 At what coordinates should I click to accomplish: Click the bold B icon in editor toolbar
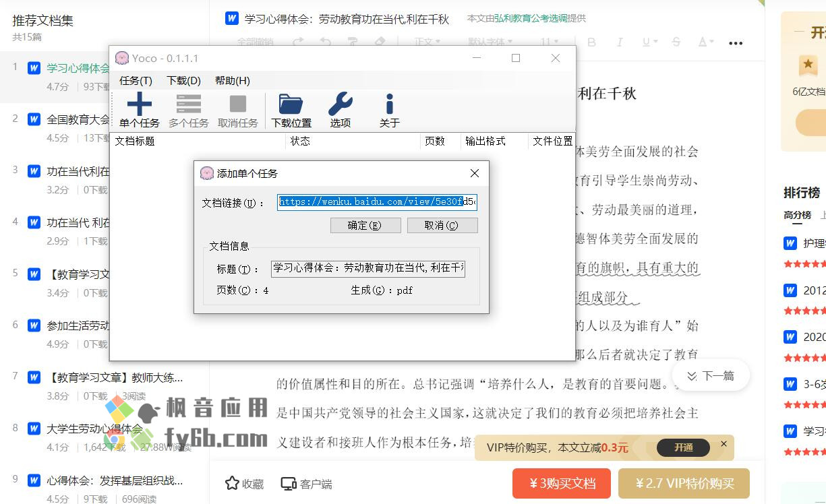(591, 42)
